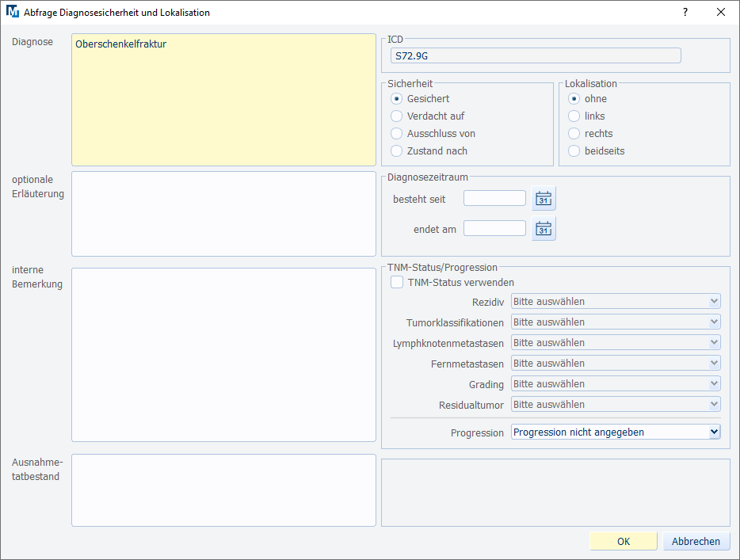Click the empty panel right of Ausnahmetatbestand

click(555, 493)
